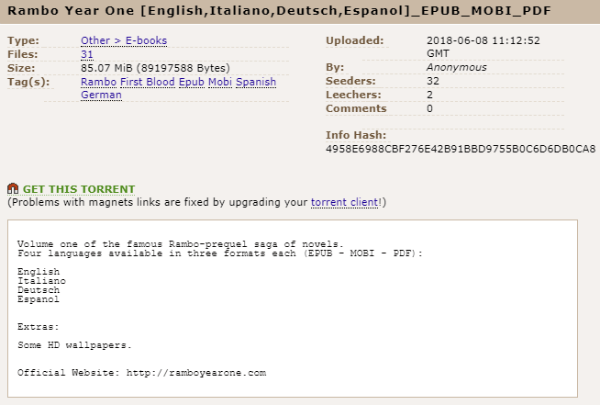Select the Blood tag link

coord(160,82)
